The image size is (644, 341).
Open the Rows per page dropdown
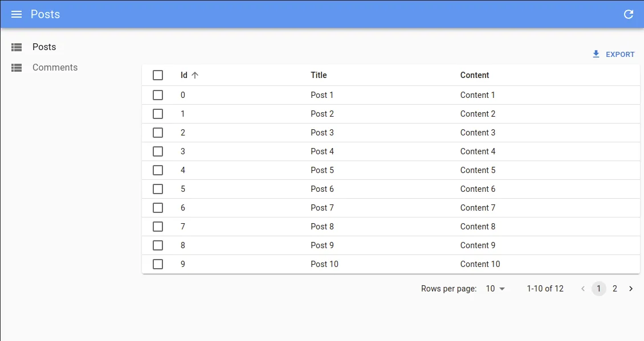tap(495, 289)
